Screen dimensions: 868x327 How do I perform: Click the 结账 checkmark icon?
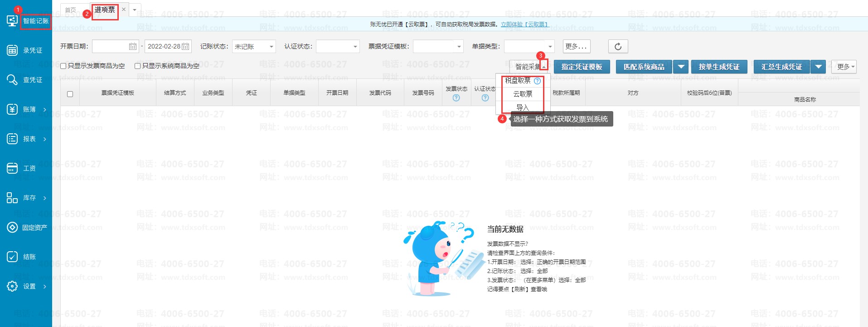[x=12, y=257]
